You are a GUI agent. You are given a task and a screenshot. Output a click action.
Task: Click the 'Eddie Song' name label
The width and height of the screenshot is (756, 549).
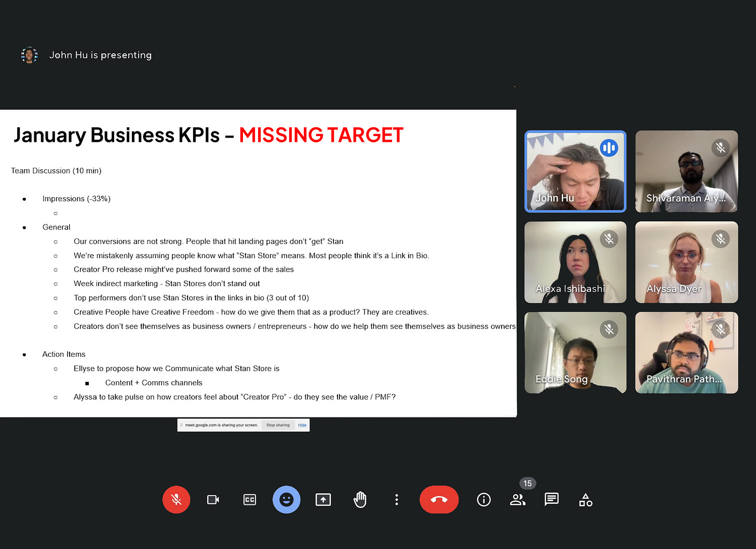click(561, 379)
